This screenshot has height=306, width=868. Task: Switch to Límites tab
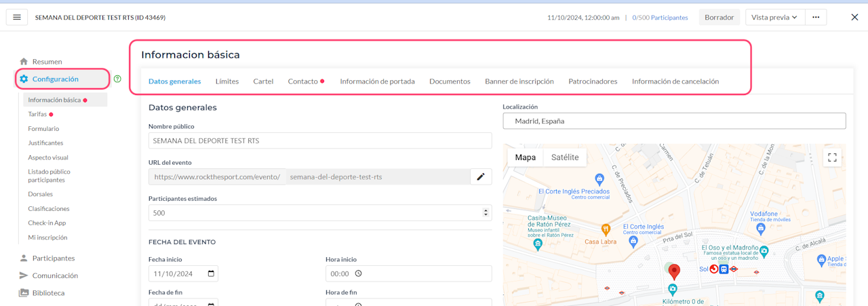227,81
